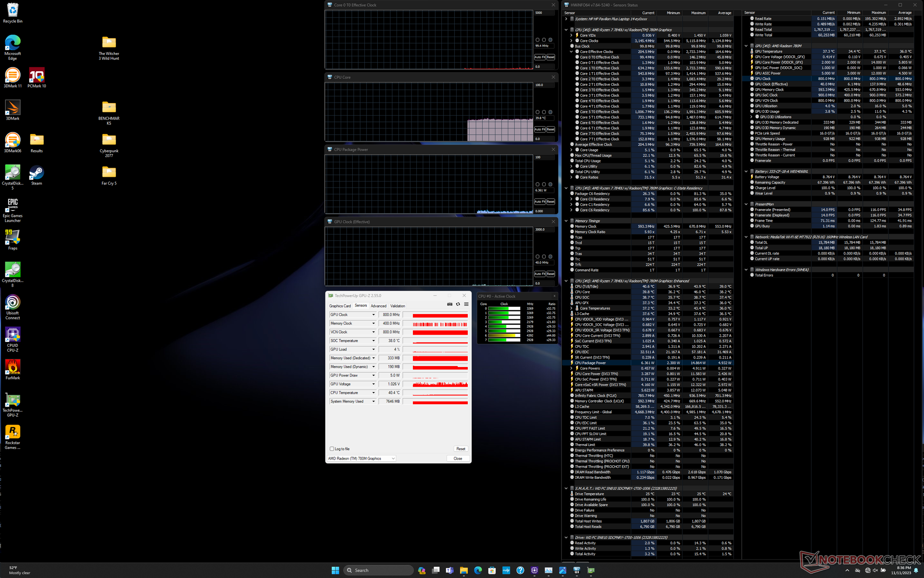The height and width of the screenshot is (578, 924).
Task: Expand the Core Clocks row
Action: (x=571, y=41)
